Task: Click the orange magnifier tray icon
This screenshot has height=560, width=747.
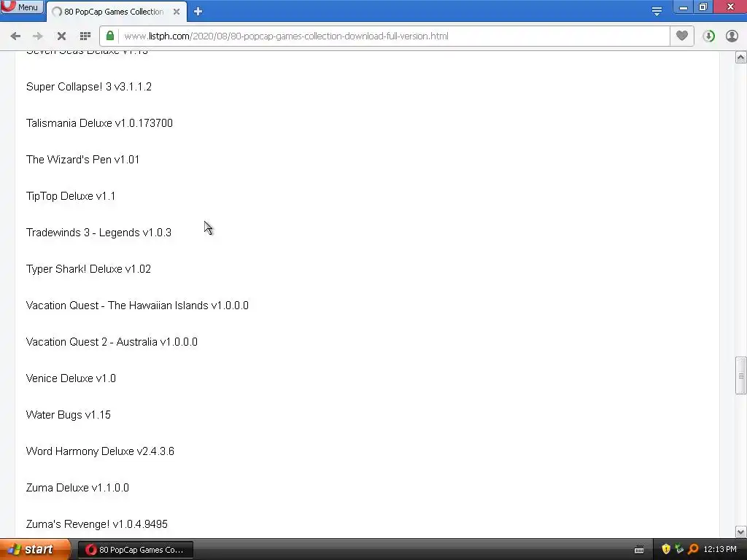Action: coord(693,550)
